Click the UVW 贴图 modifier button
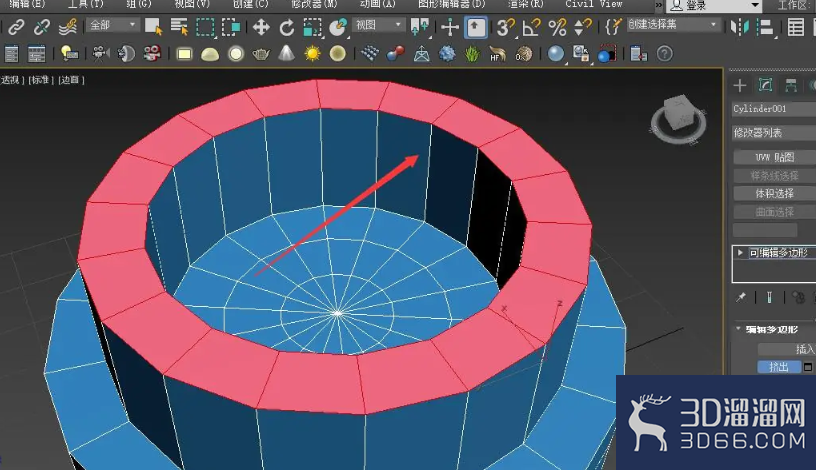 [x=774, y=157]
